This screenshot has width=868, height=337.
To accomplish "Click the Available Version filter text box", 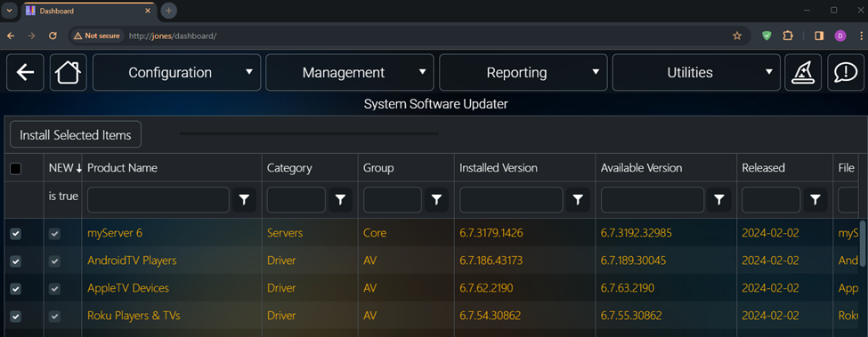I will (653, 200).
